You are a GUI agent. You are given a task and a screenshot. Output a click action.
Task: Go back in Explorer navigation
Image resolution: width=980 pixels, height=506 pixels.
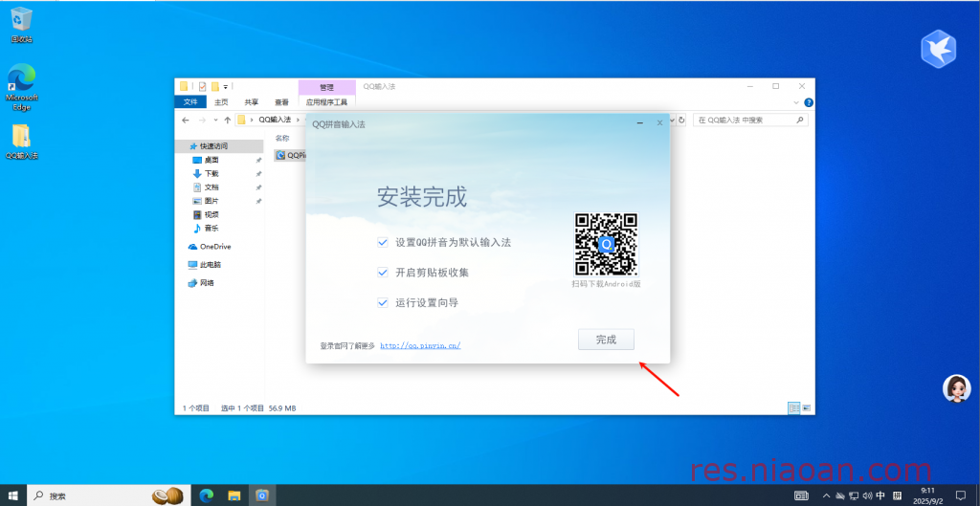[185, 120]
